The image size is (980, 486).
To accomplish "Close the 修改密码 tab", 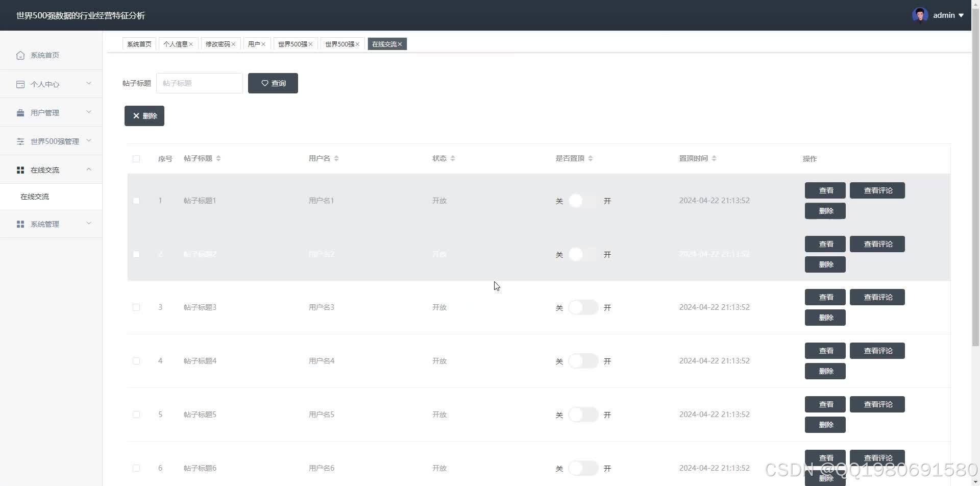I will (233, 44).
